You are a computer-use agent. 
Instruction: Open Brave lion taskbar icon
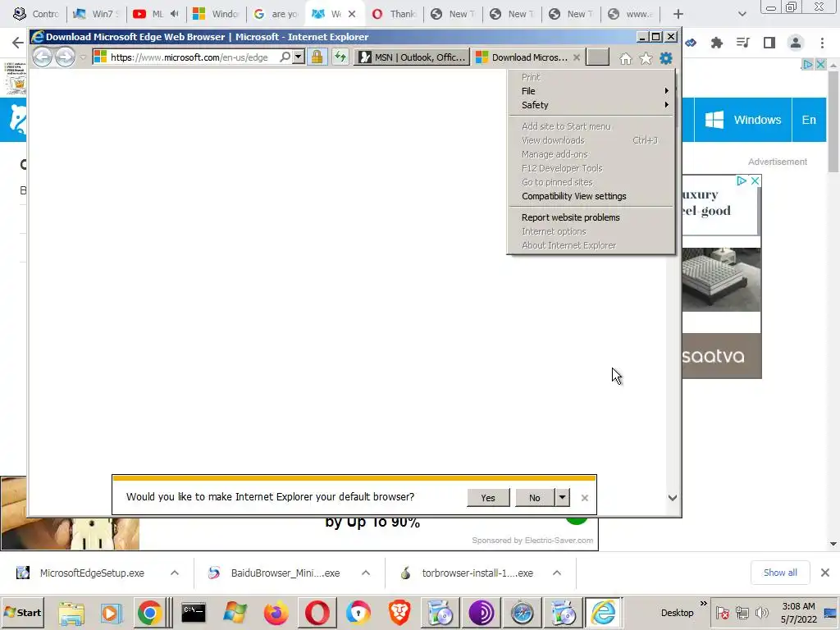(x=399, y=613)
